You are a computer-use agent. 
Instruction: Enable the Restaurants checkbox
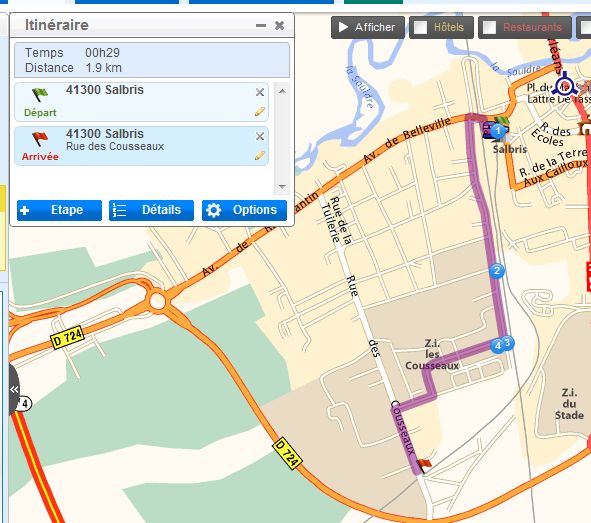(x=490, y=27)
